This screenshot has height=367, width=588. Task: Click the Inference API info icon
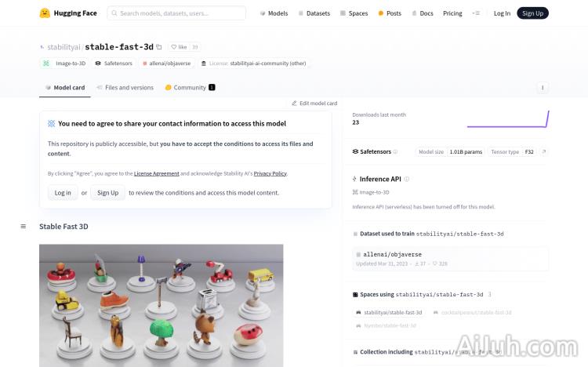[x=407, y=179]
